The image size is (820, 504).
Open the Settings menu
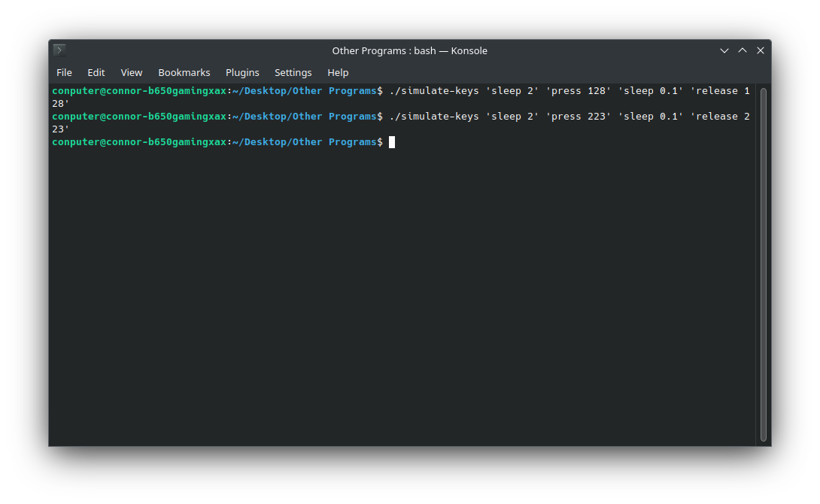pyautogui.click(x=293, y=73)
